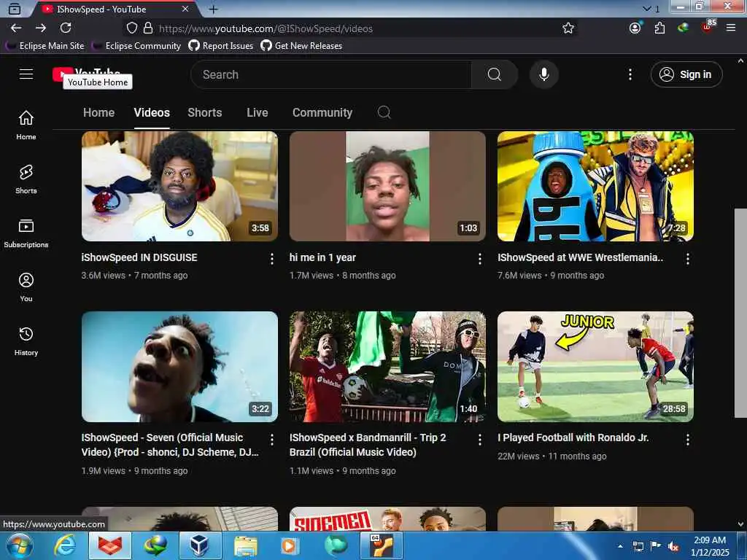Click IShowSpeed x Bandmanrill Trip 2 Brazil title
Viewport: 747px width, 560px height.
[368, 445]
